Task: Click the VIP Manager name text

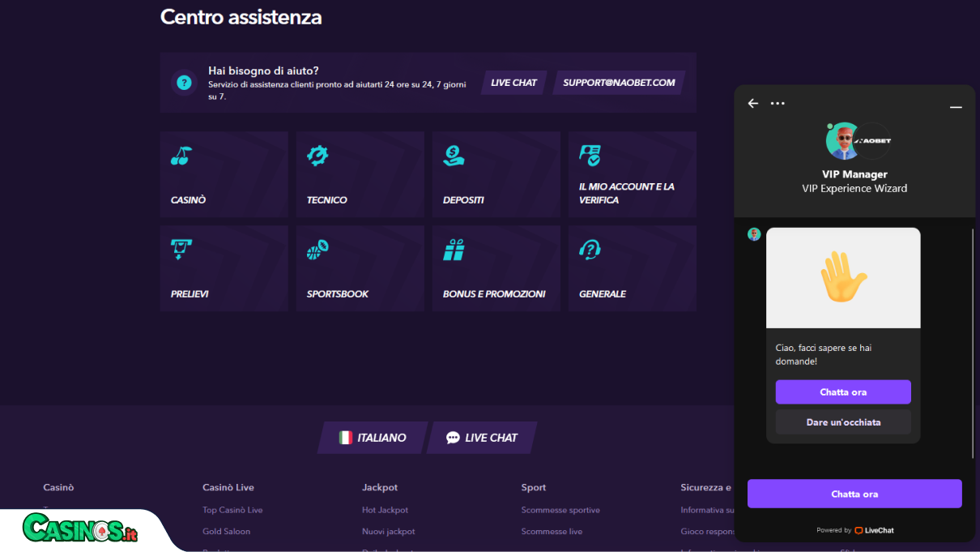Action: pos(854,174)
